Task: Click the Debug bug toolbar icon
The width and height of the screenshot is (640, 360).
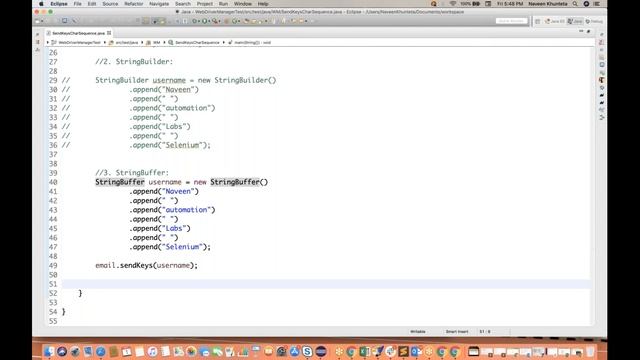Action: coord(194,21)
